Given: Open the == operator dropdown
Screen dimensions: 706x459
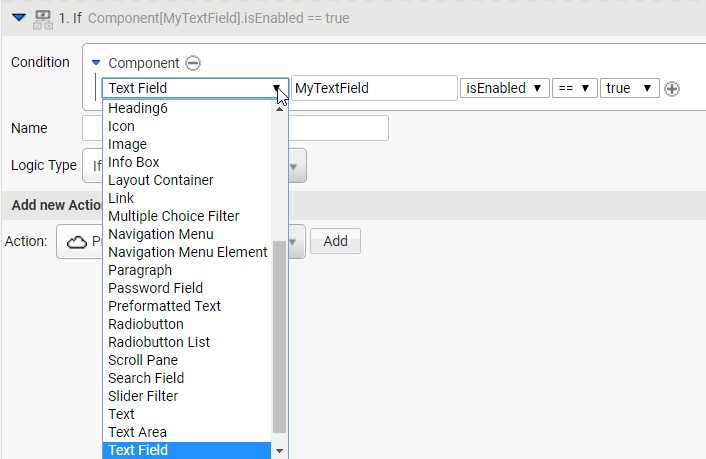Looking at the screenshot, I should tap(575, 88).
